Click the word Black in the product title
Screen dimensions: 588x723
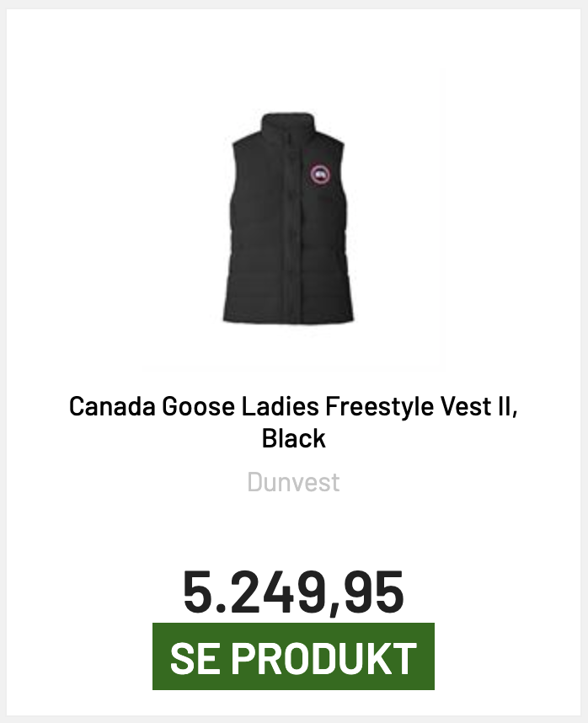[293, 438]
